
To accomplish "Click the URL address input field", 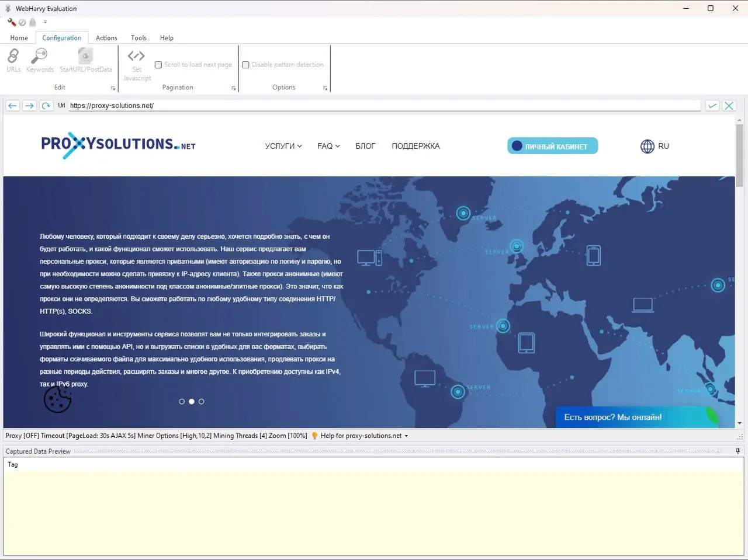I will click(x=384, y=106).
